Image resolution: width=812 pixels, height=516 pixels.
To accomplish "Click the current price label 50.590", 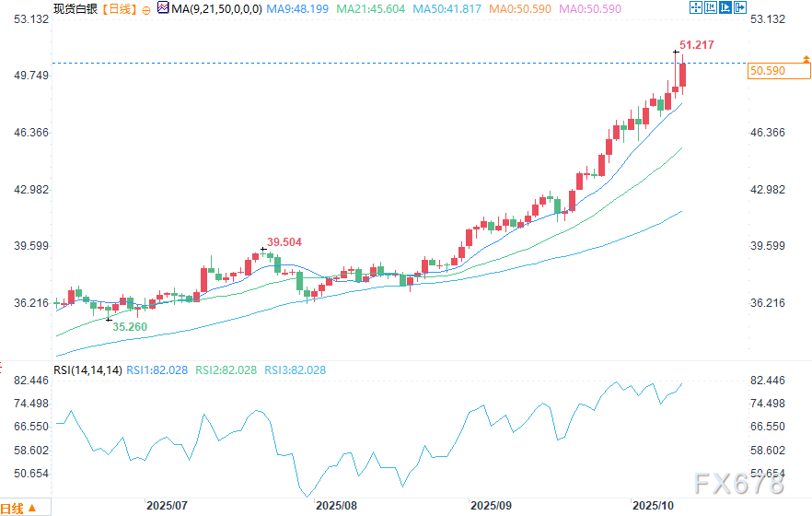I will pos(768,70).
